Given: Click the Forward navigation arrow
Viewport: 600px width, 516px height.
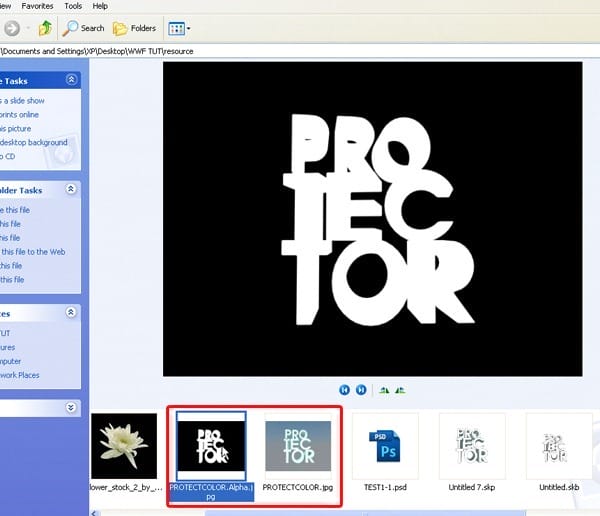Looking at the screenshot, I should [12, 28].
